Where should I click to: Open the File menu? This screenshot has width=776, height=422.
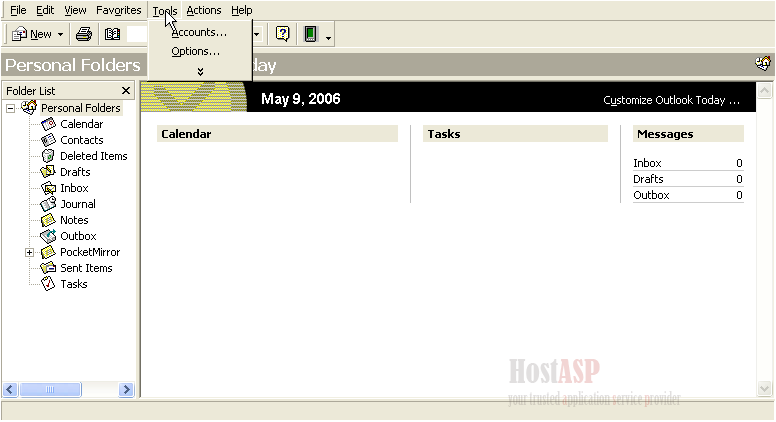[x=18, y=10]
